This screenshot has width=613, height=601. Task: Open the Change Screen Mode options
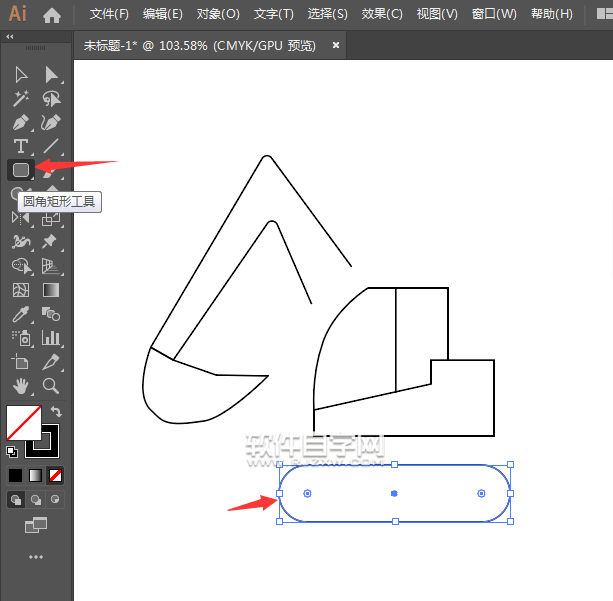click(x=36, y=524)
